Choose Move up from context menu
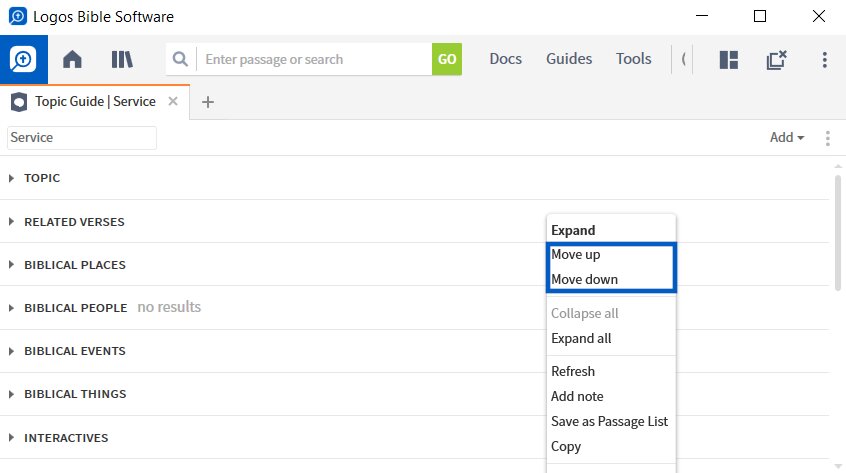This screenshot has height=473, width=846. click(575, 255)
